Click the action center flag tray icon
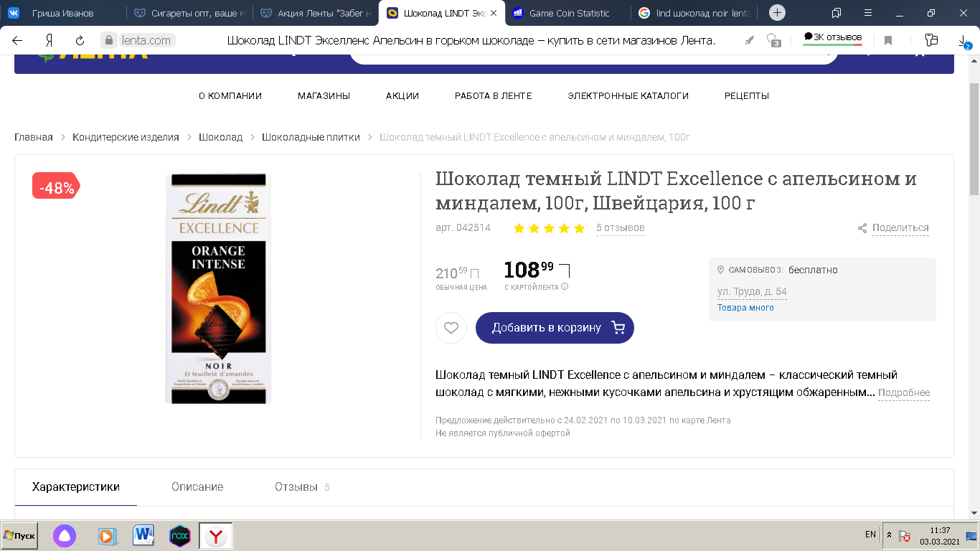The image size is (980, 551). (x=906, y=536)
